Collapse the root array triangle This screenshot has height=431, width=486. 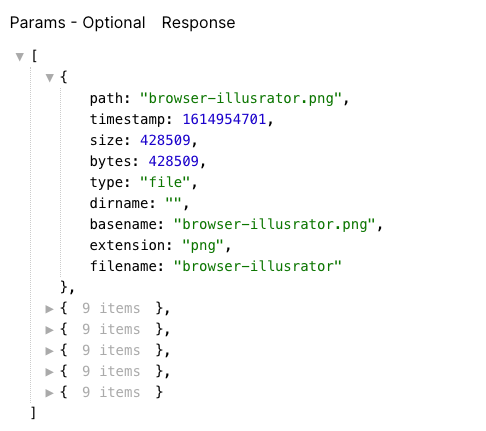tap(20, 57)
